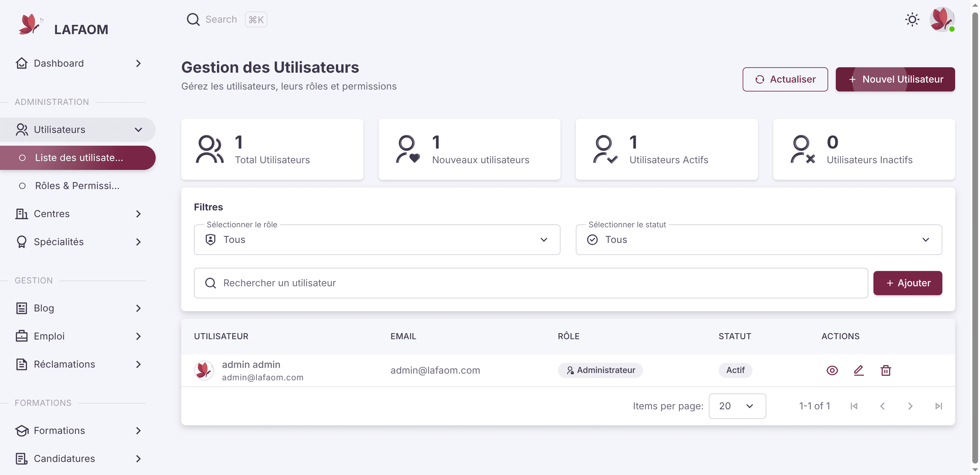Image resolution: width=980 pixels, height=475 pixels.
Task: Click the Emploi briefcase icon
Action: (x=22, y=336)
